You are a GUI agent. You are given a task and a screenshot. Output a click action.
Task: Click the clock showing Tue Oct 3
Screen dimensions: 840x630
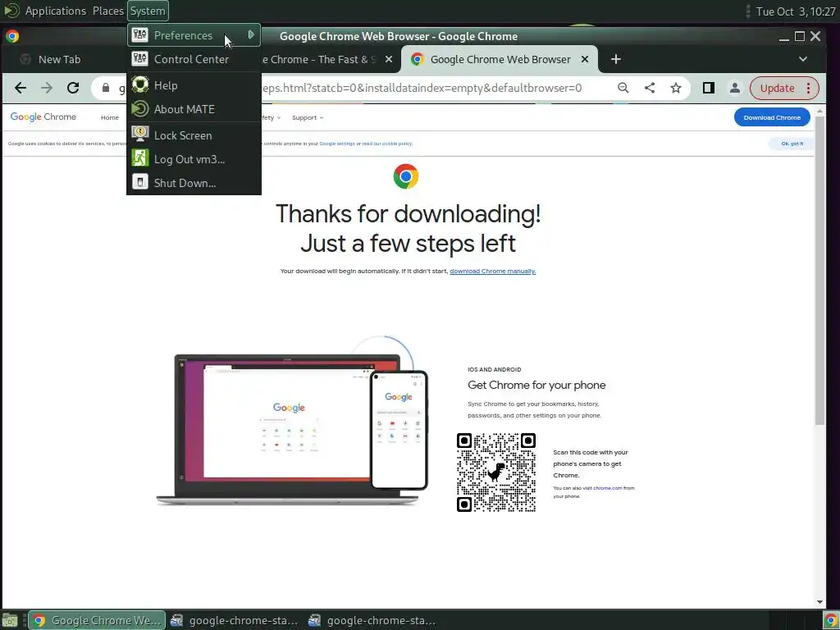coord(795,11)
